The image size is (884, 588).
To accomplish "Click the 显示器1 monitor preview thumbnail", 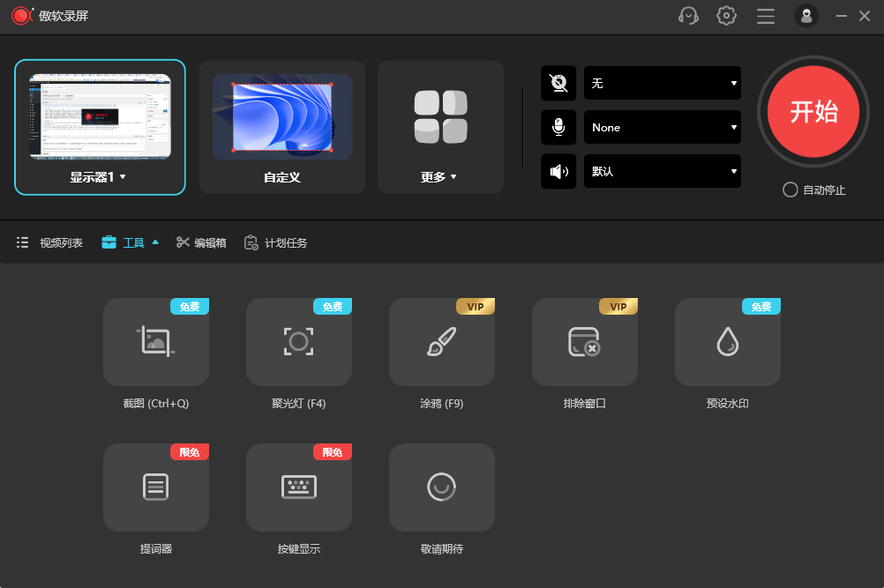I will pyautogui.click(x=100, y=117).
